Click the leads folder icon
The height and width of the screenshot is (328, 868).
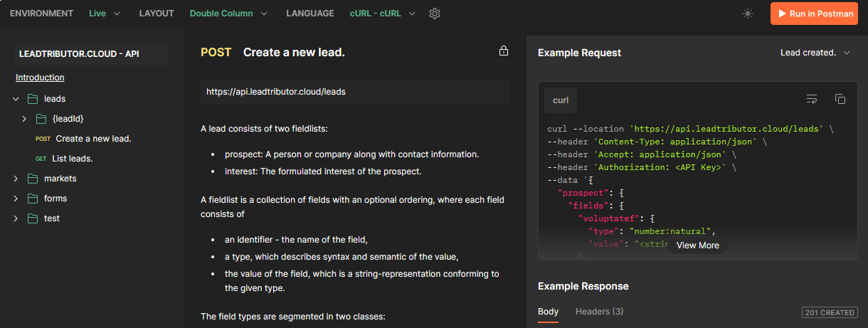coord(33,99)
